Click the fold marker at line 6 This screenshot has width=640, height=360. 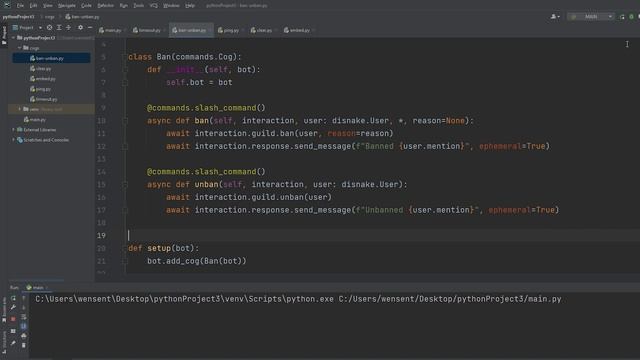pyautogui.click(x=125, y=70)
